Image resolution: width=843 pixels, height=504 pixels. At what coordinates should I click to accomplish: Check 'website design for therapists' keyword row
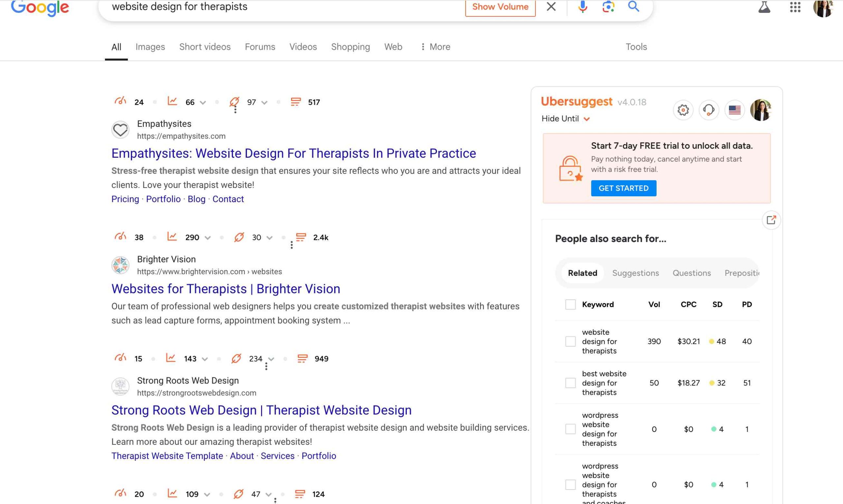point(570,341)
